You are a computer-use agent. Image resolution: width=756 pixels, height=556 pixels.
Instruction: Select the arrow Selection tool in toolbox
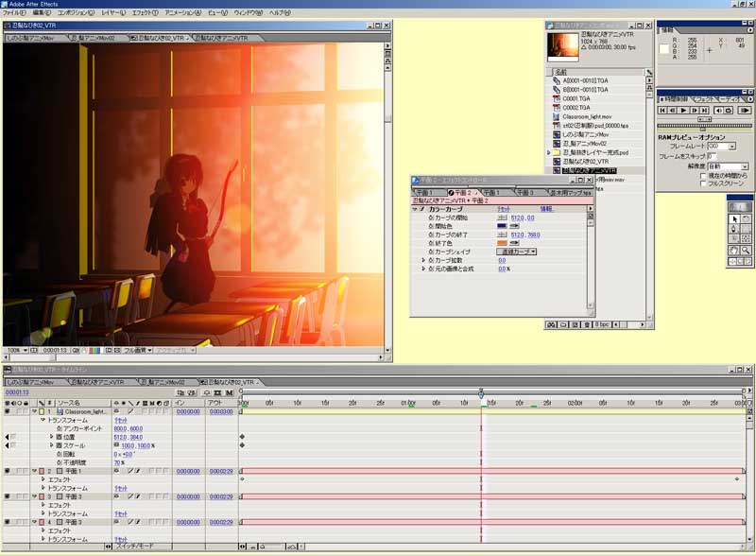click(x=734, y=219)
